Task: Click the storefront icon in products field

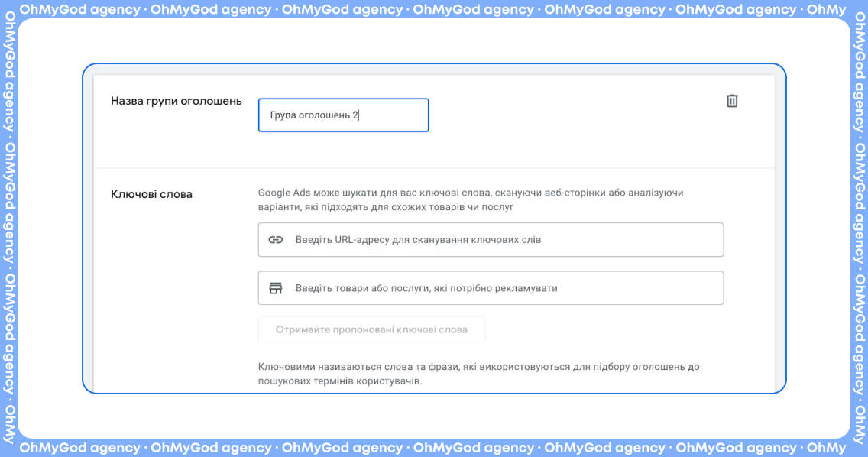Action: (276, 288)
